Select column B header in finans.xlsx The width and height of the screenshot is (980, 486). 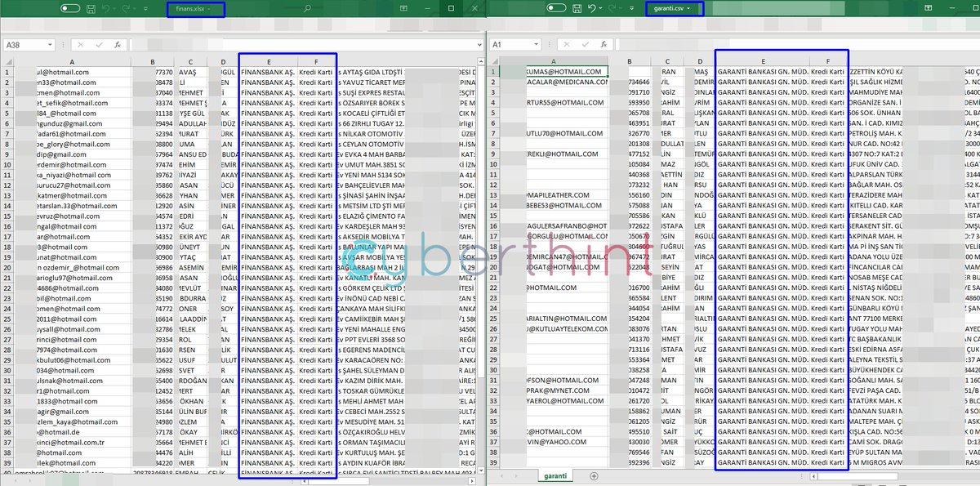[x=152, y=61]
